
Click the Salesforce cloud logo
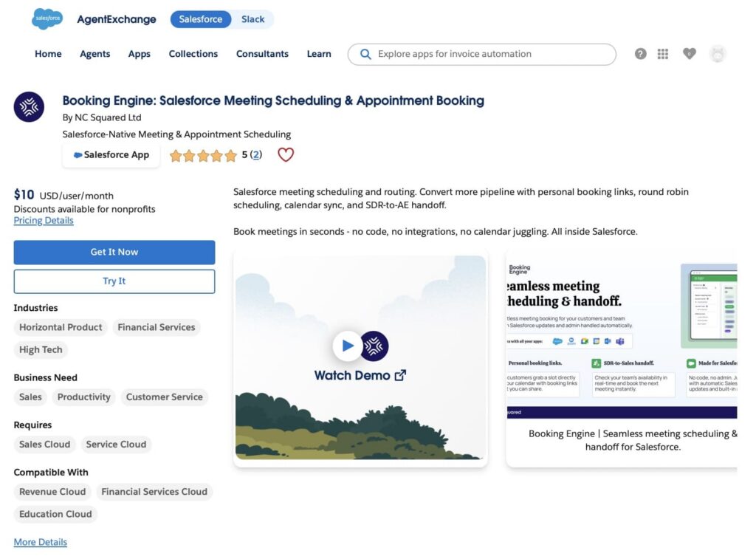pos(47,18)
